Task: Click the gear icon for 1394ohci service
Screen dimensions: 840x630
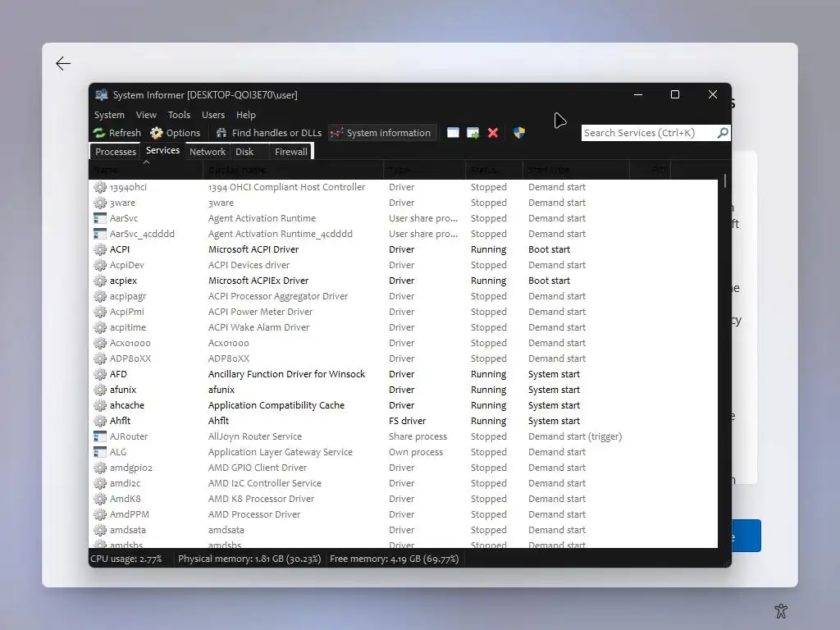Action: coord(99,187)
